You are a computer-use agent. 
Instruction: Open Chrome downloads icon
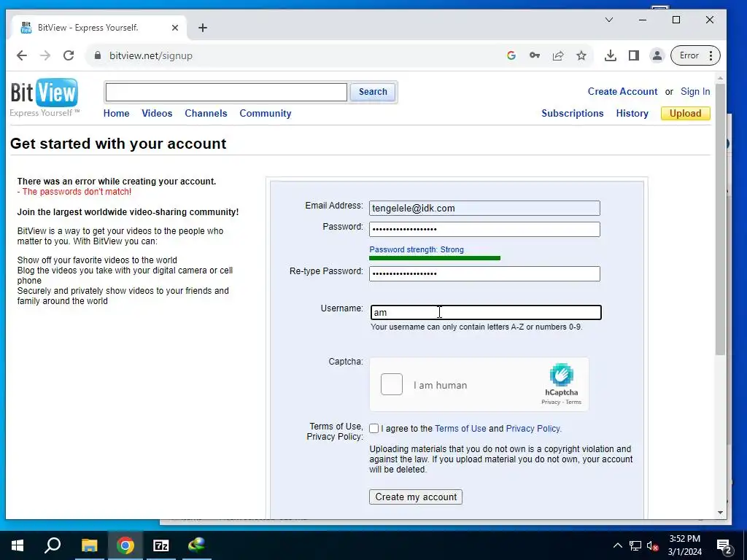pos(611,55)
